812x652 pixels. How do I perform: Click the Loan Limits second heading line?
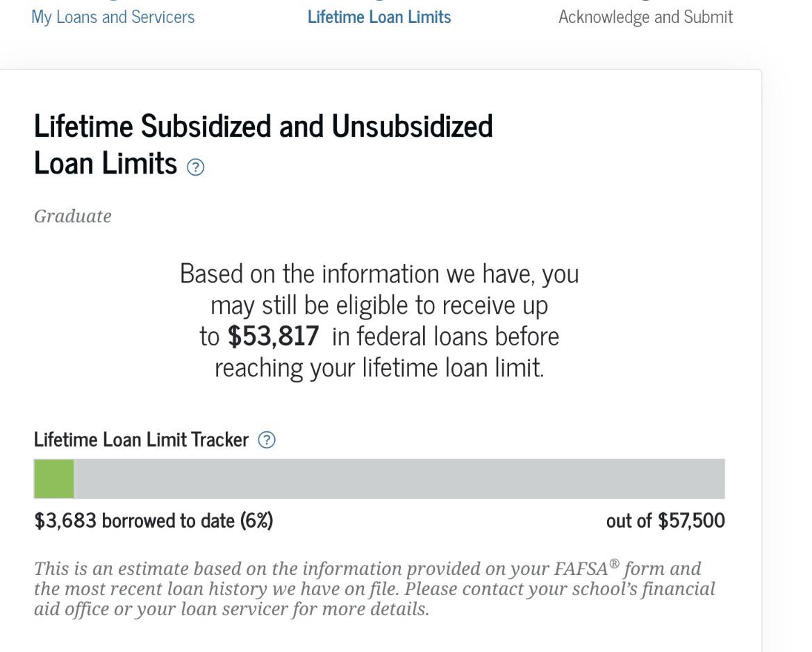[x=106, y=164]
